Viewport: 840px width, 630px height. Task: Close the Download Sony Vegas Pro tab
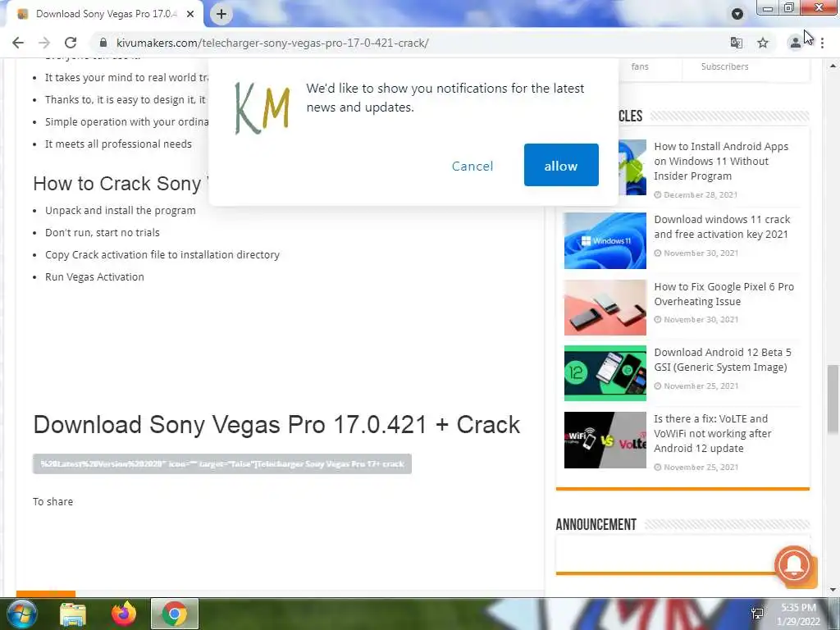click(190, 14)
